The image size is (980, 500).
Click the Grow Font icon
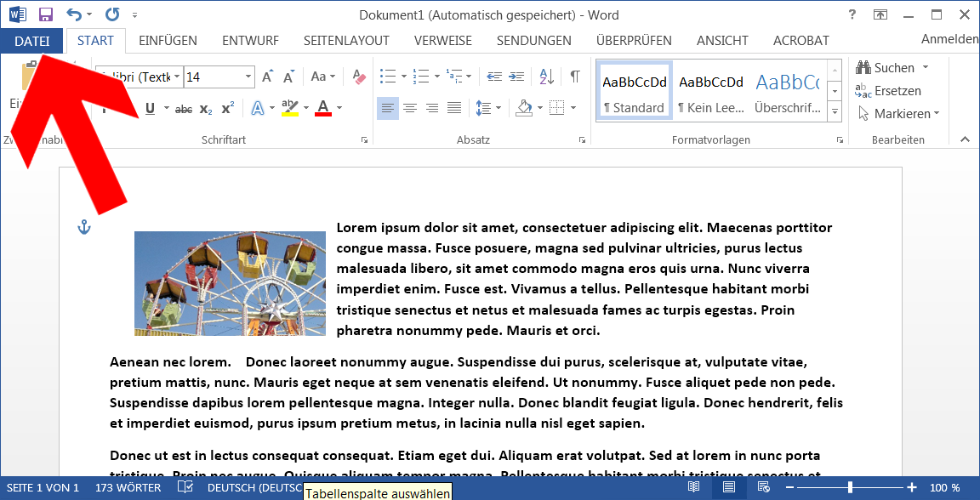(268, 77)
